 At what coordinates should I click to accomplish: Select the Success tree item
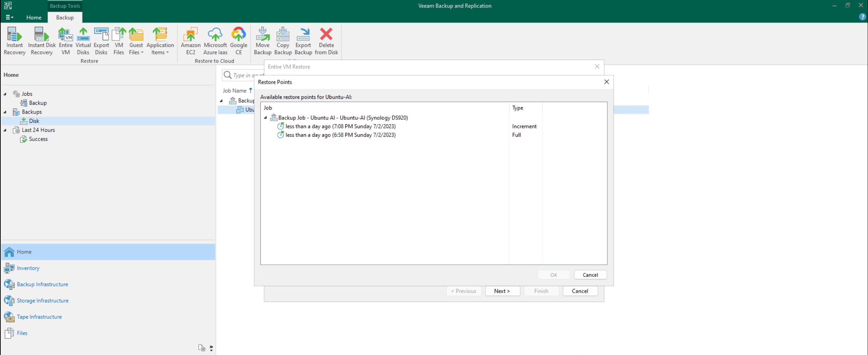34,139
